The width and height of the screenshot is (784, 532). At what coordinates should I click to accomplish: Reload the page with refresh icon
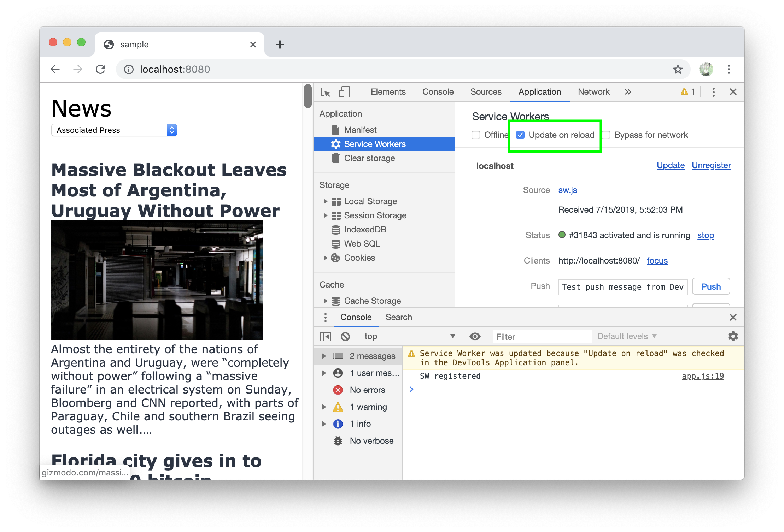101,69
